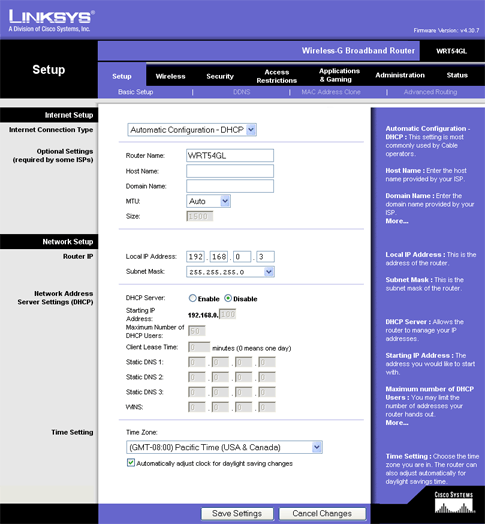Click the Cancel Changes button
This screenshot has height=524, width=485.
(322, 514)
